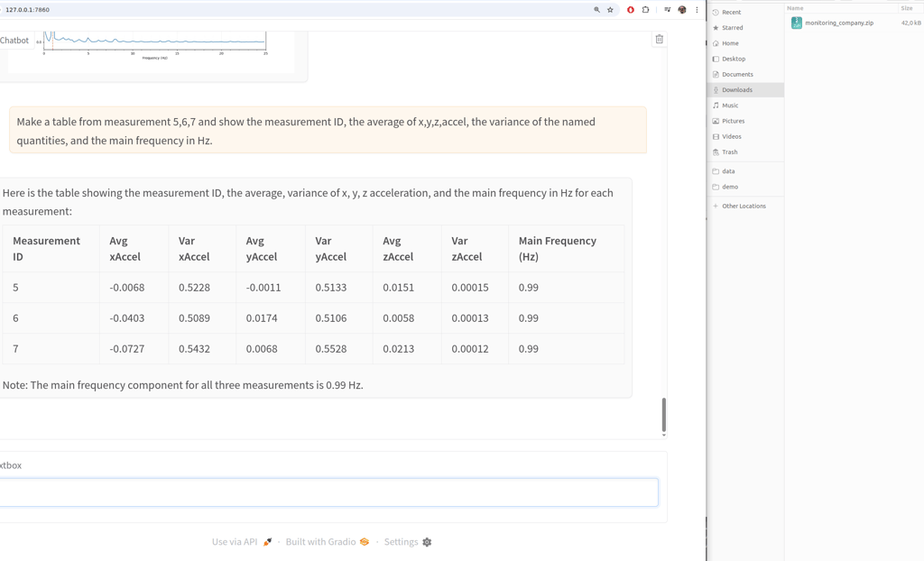924x561 pixels.
Task: Click Avg xAccel value -0.0068
Action: coord(126,288)
